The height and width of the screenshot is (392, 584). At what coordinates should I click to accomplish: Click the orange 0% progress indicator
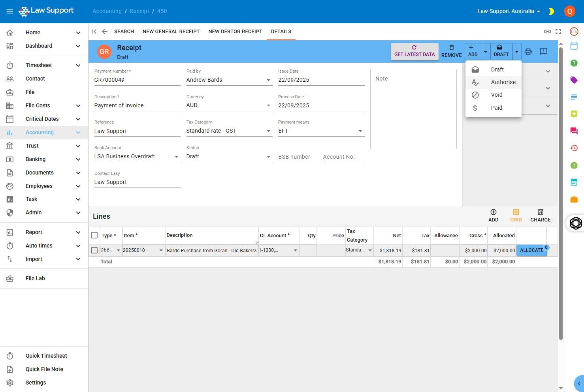point(574,32)
